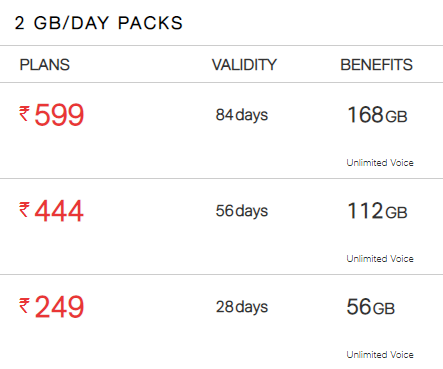Click the PLANS column header
Image resolution: width=443 pixels, height=369 pixels.
(x=45, y=65)
